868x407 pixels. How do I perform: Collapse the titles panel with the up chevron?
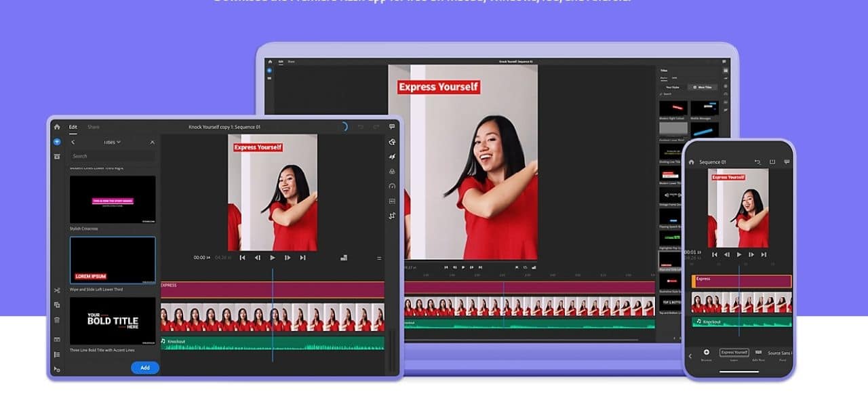[x=152, y=142]
